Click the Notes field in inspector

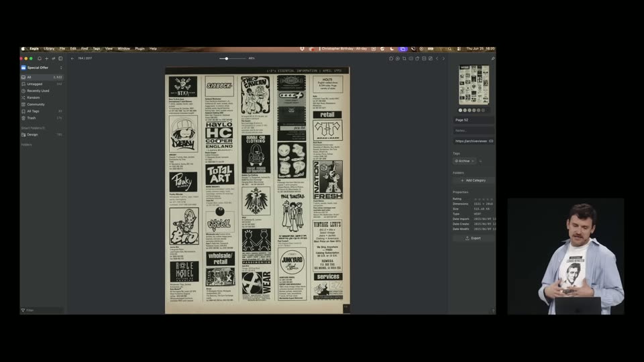[474, 131]
